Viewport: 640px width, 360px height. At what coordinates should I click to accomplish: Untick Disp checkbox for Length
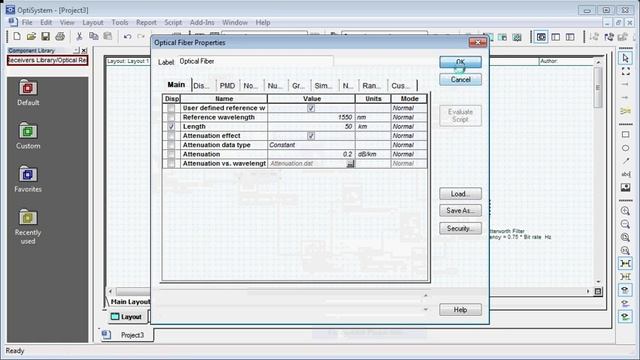[x=171, y=127]
